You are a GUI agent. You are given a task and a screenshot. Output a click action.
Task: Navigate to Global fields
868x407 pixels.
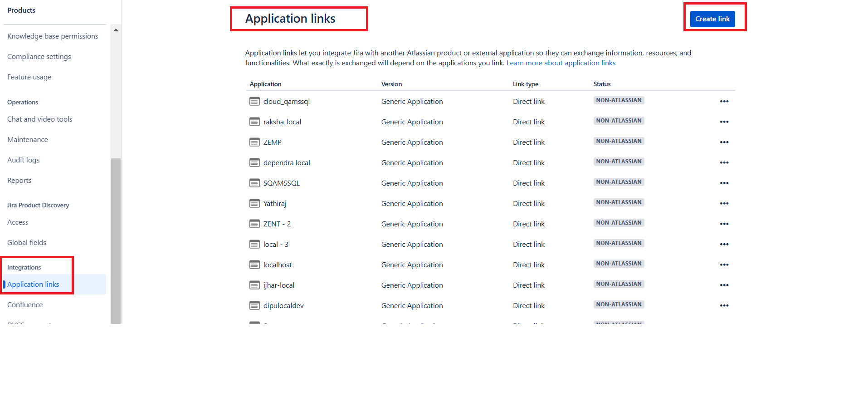pos(27,243)
